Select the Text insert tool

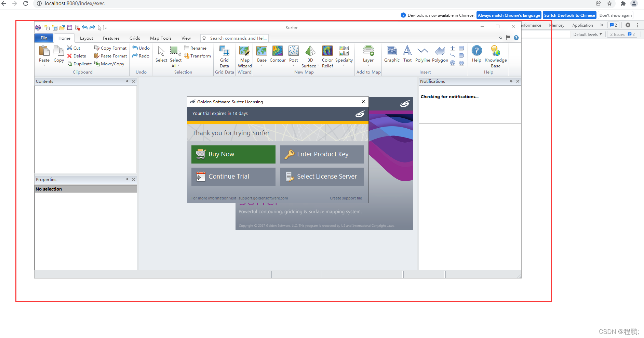point(407,54)
